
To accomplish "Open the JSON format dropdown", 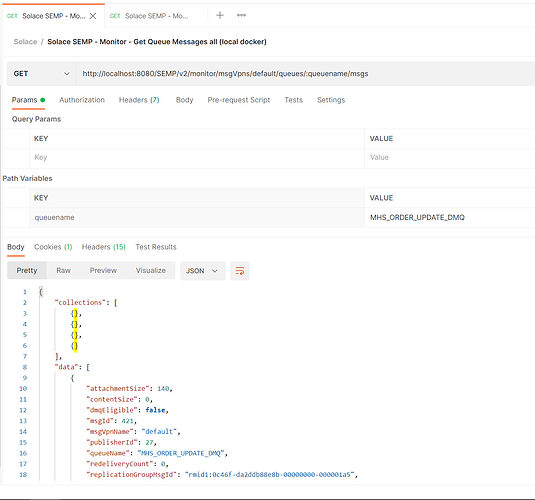I will tap(202, 271).
